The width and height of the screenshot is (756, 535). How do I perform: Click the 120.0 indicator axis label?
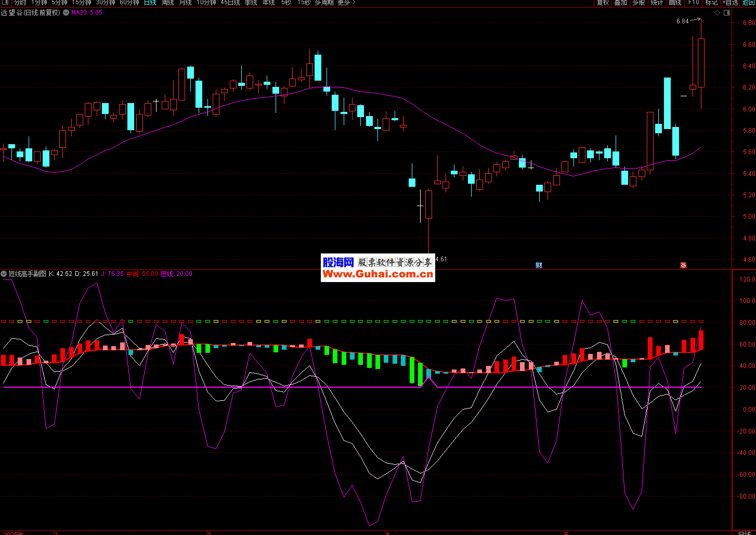pos(747,279)
